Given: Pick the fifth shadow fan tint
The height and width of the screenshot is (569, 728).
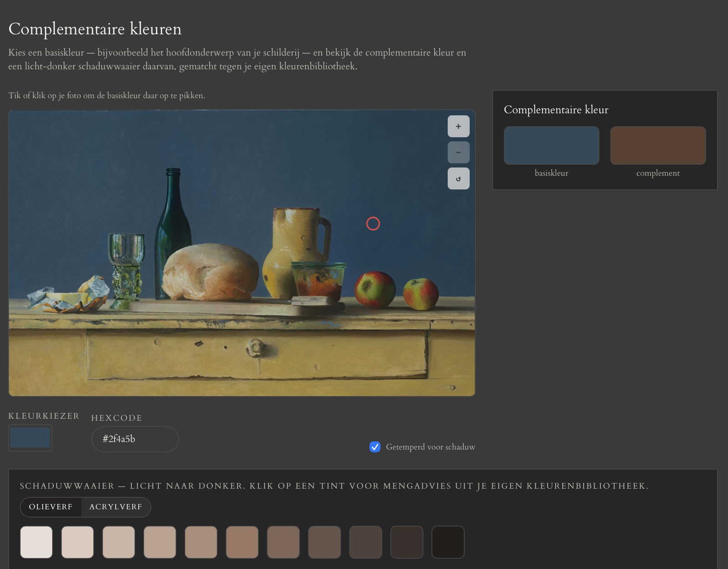Looking at the screenshot, I should pos(201,542).
